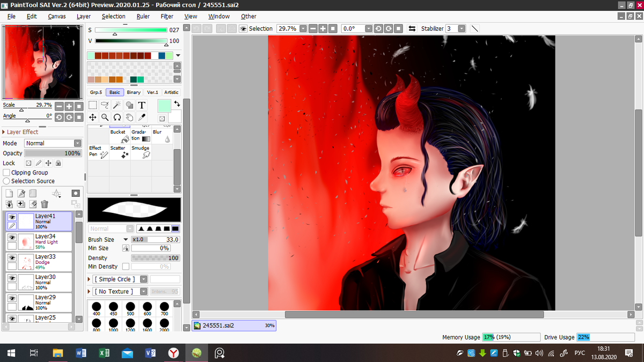Screen dimensions: 644x362
Task: Open the File menu
Action: [11, 16]
